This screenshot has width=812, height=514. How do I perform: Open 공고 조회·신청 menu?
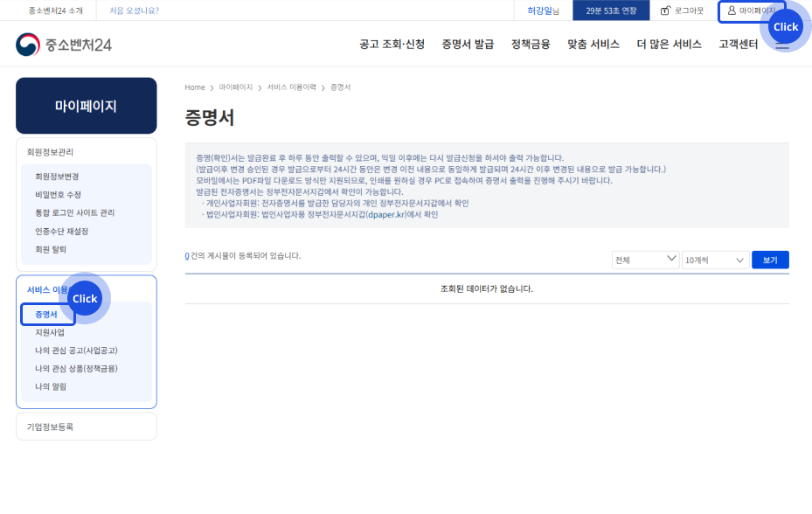pos(392,44)
